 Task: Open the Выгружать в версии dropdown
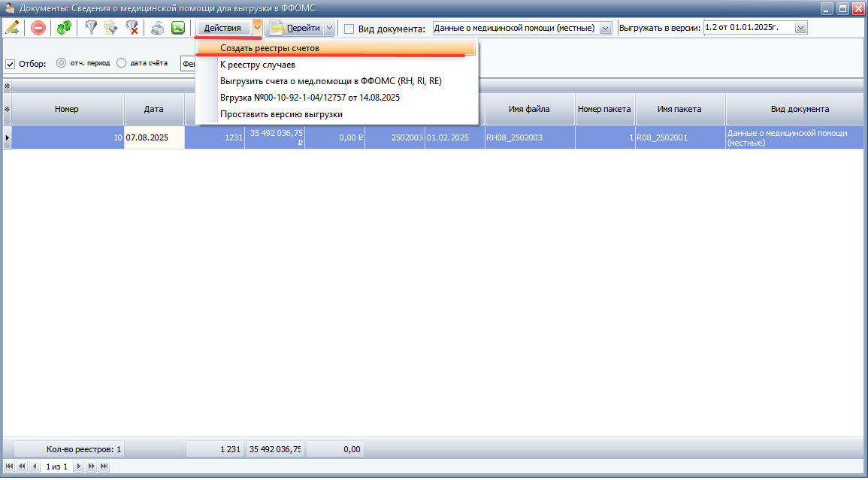(x=800, y=28)
